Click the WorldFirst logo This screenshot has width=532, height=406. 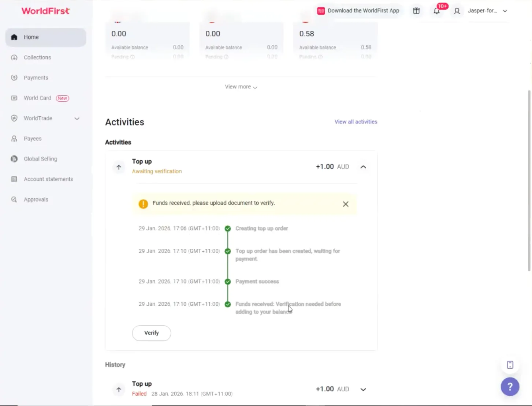pyautogui.click(x=45, y=11)
